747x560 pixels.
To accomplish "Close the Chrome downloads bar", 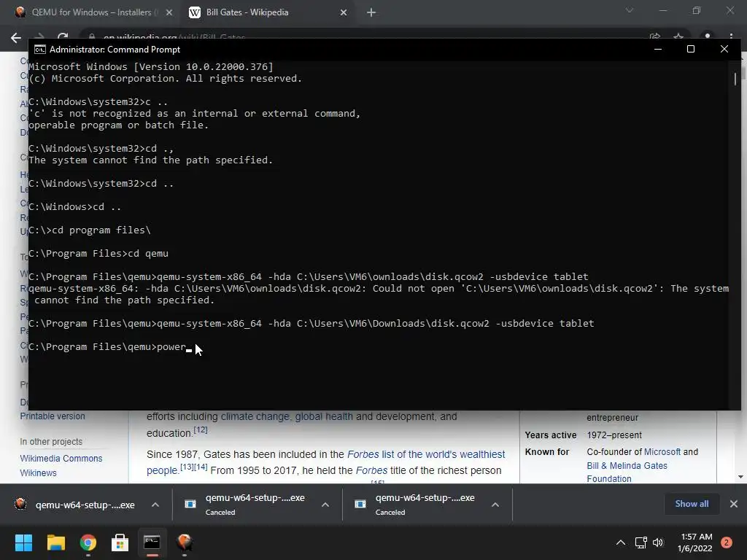I will click(x=734, y=504).
